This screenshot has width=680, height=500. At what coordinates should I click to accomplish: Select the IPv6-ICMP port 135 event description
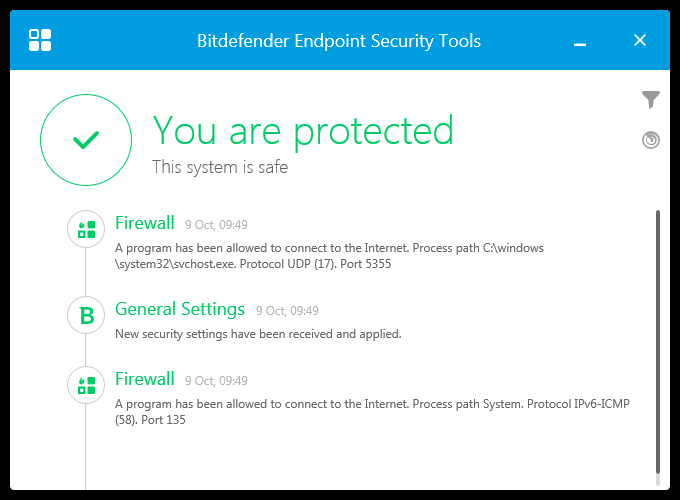point(372,411)
